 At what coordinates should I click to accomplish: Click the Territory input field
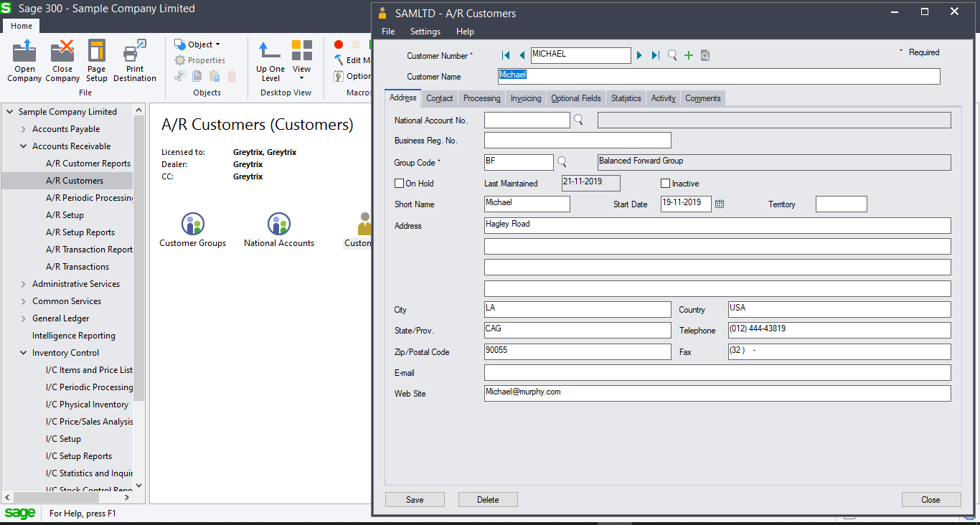click(x=842, y=204)
